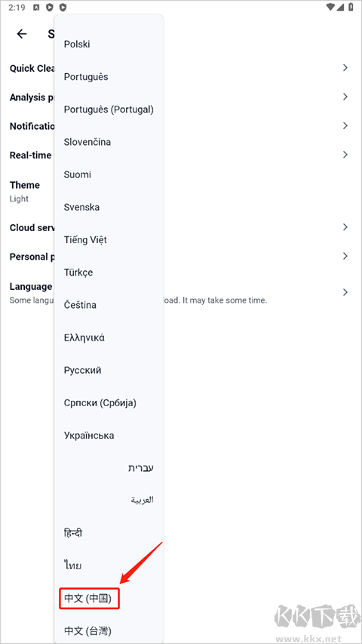Open the Real-time row chevron

(345, 155)
